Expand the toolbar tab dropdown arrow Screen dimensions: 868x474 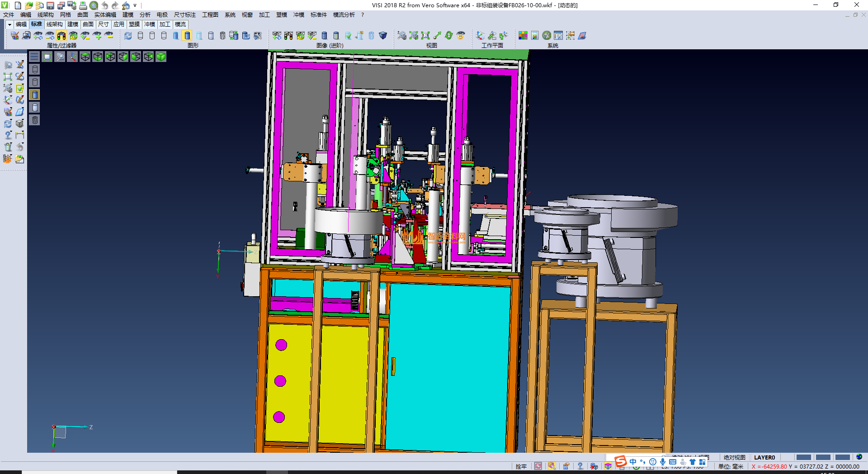[9, 24]
